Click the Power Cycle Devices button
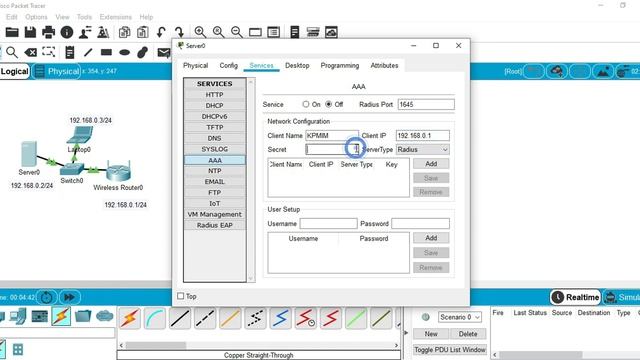The width and height of the screenshot is (640, 360). tap(47, 297)
